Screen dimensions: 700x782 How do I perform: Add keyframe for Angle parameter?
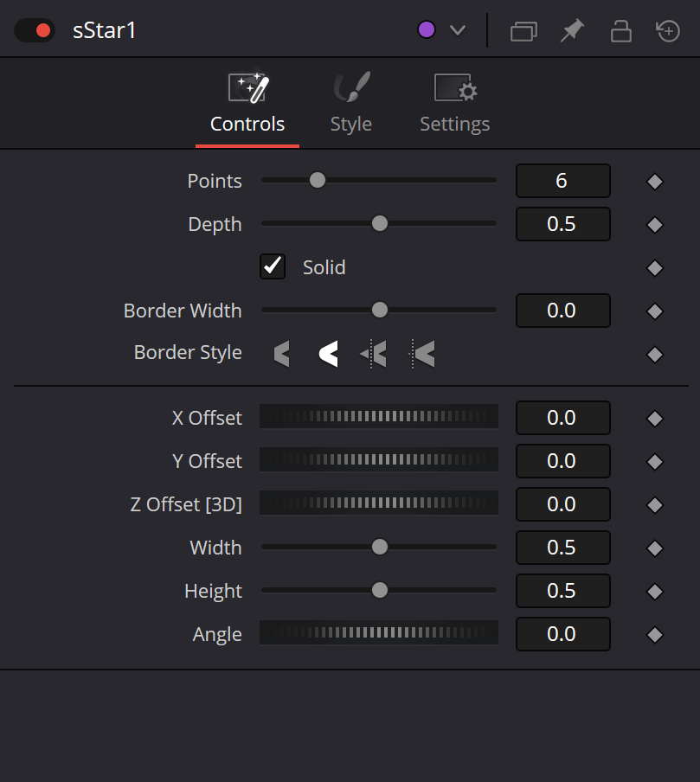click(x=655, y=635)
